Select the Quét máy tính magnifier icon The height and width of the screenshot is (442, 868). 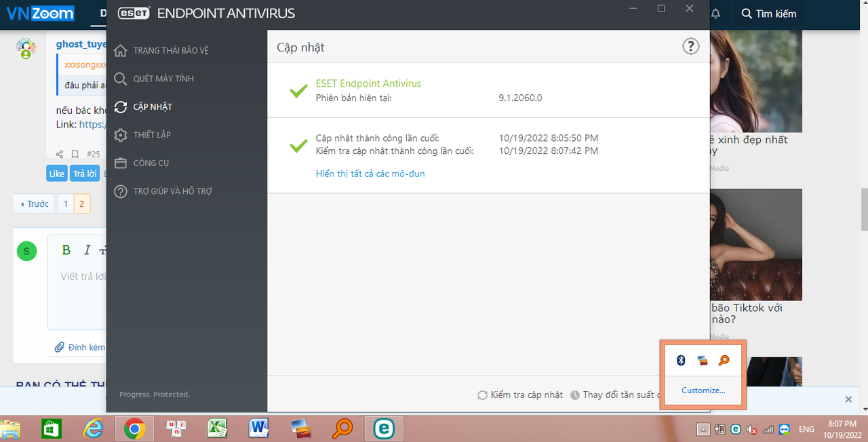point(121,79)
